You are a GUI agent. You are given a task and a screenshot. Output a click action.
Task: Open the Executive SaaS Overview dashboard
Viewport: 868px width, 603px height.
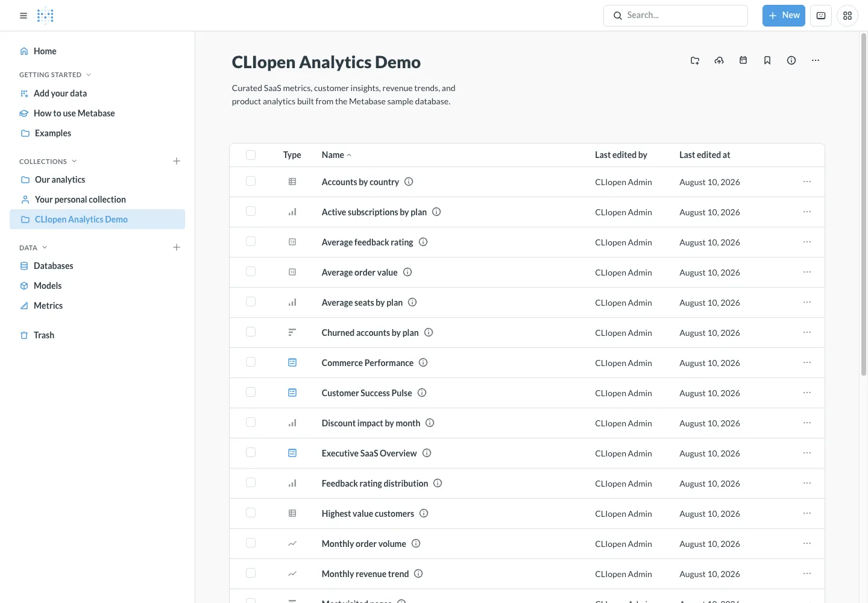pos(369,453)
